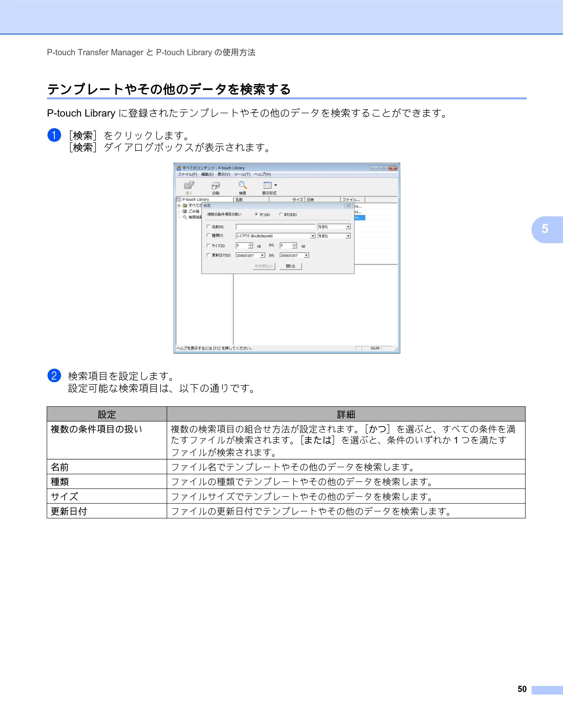Enable the 種類(Y) checkbox
The height and width of the screenshot is (728, 563).
tap(209, 235)
